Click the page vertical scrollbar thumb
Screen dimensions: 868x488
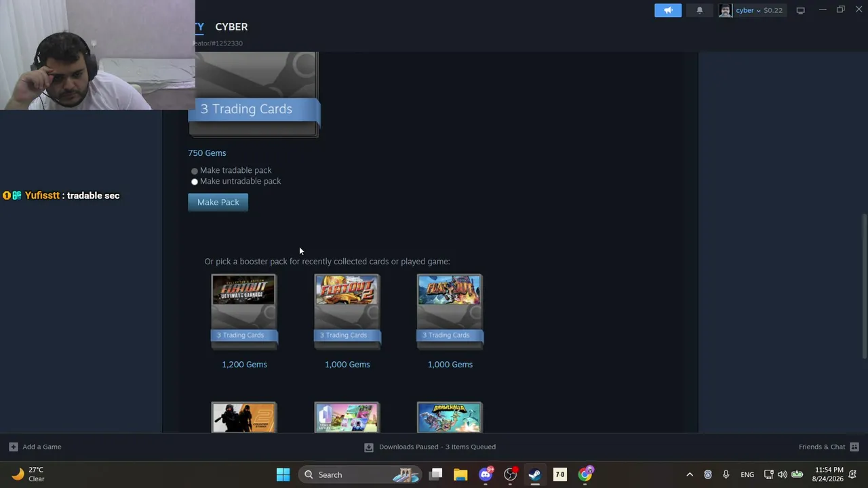[x=864, y=286]
